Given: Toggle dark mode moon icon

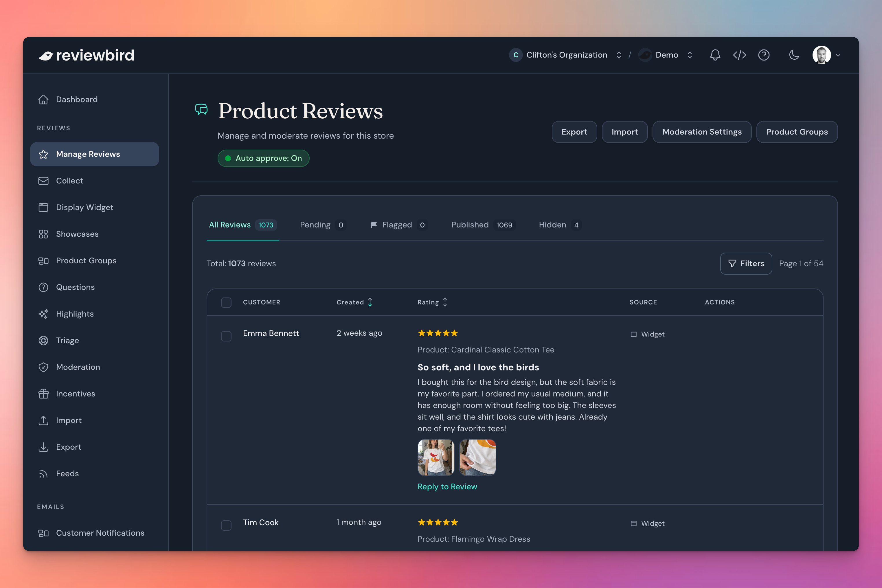Looking at the screenshot, I should pyautogui.click(x=794, y=55).
